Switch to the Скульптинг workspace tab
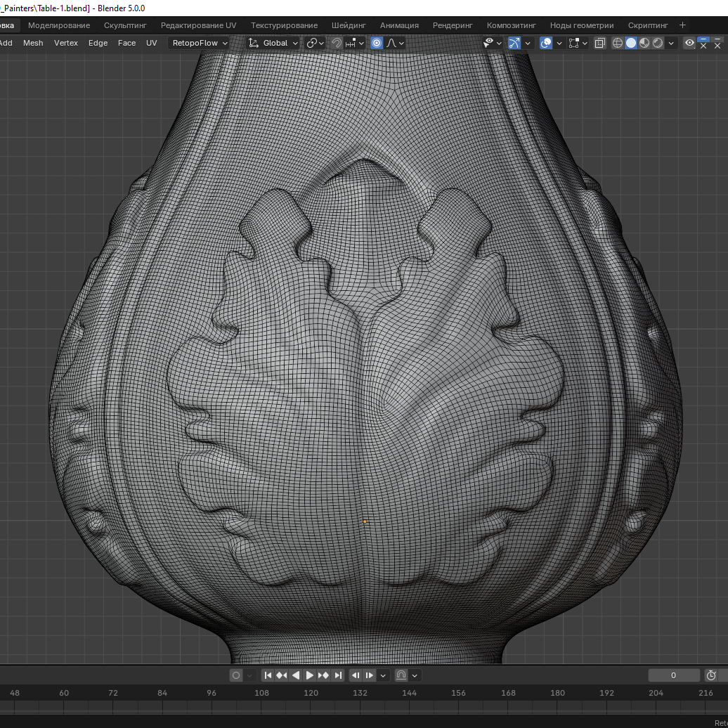The height and width of the screenshot is (728, 728). tap(125, 25)
